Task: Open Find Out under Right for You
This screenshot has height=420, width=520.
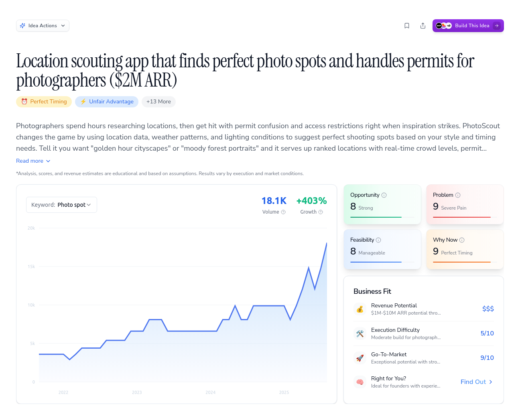Action: (x=476, y=382)
